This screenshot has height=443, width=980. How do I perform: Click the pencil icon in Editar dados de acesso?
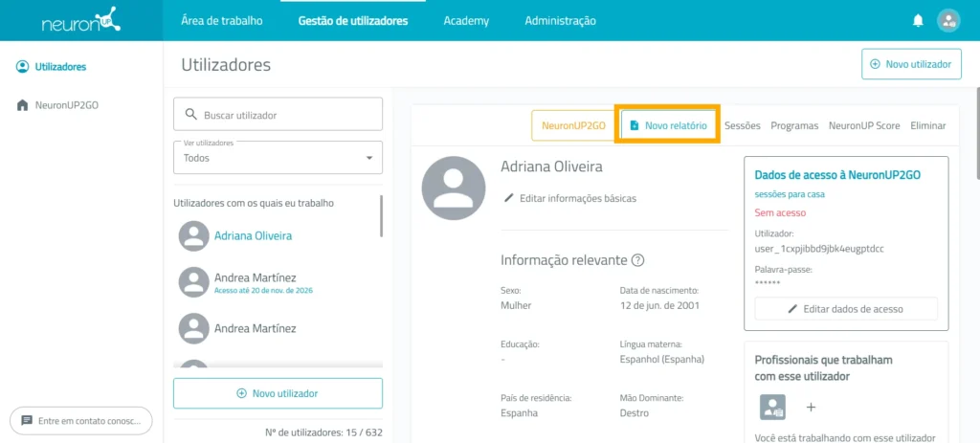point(792,309)
